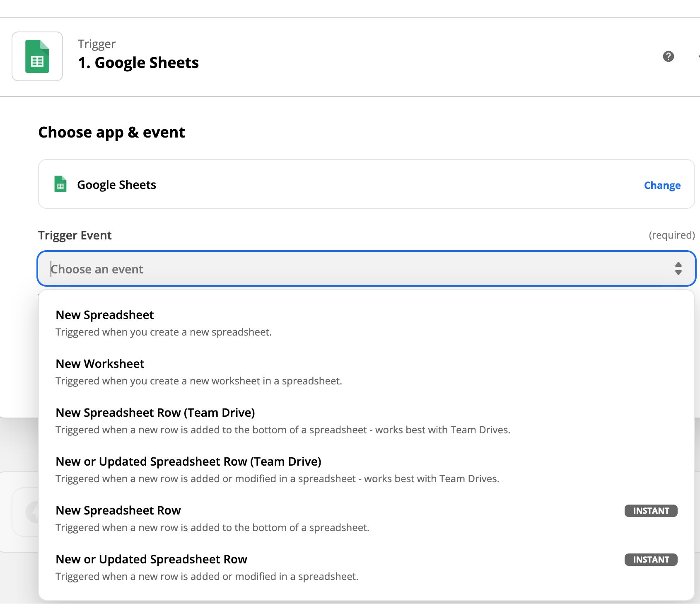Choose New Spreadsheet Row (Team Drive)
Screen dimensions: 700x604
click(367, 421)
